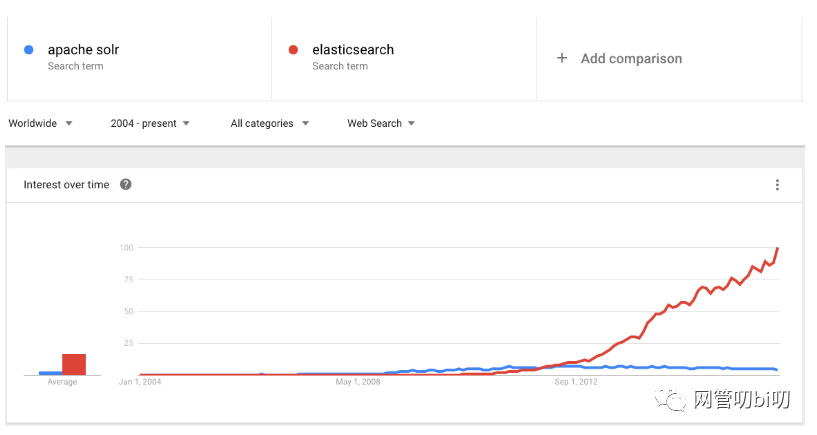The height and width of the screenshot is (435, 817).
Task: Expand the Worldwide region dropdown
Action: [41, 124]
